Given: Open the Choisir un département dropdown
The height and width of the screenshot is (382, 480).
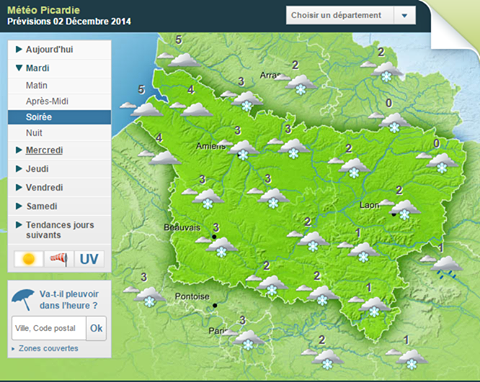Looking at the screenshot, I should 351,15.
